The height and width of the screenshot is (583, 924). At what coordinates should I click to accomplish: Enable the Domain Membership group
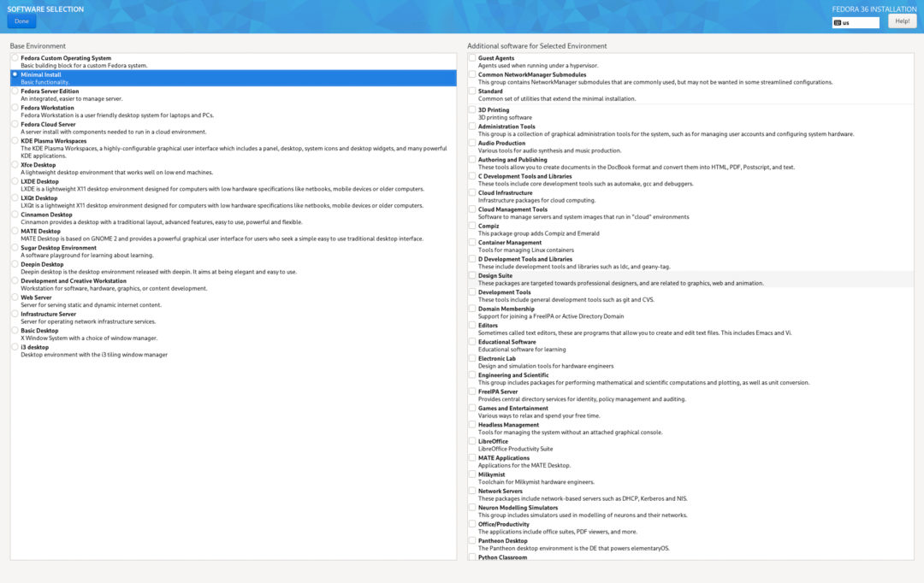pos(472,308)
